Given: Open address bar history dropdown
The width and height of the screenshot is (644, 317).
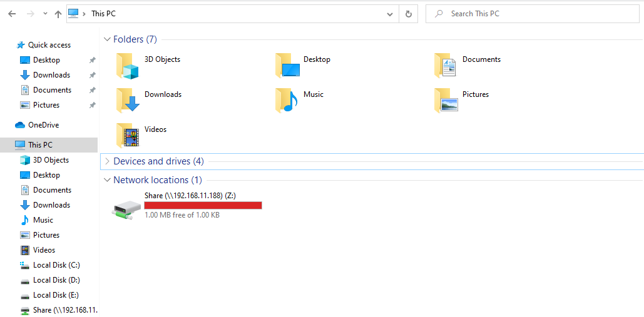Looking at the screenshot, I should 390,14.
